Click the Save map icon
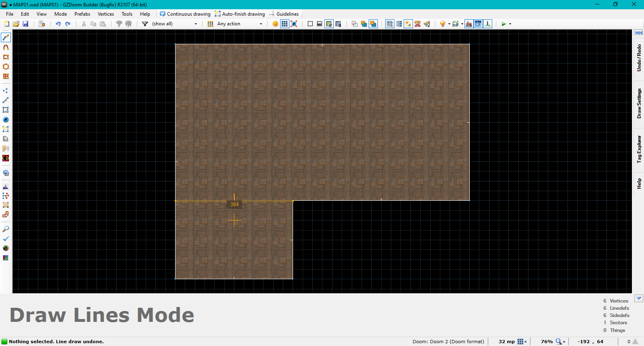Screen dimensions: 644x346 (25, 24)
